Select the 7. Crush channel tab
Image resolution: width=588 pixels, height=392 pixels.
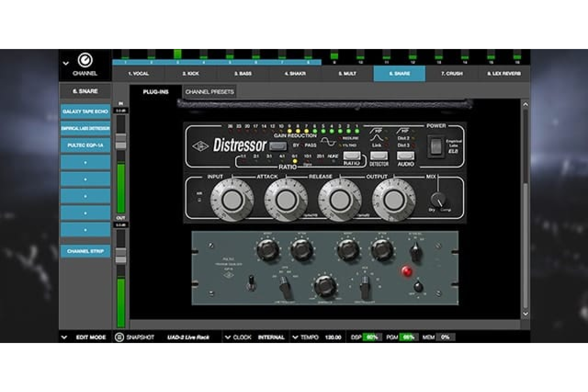coord(451,73)
